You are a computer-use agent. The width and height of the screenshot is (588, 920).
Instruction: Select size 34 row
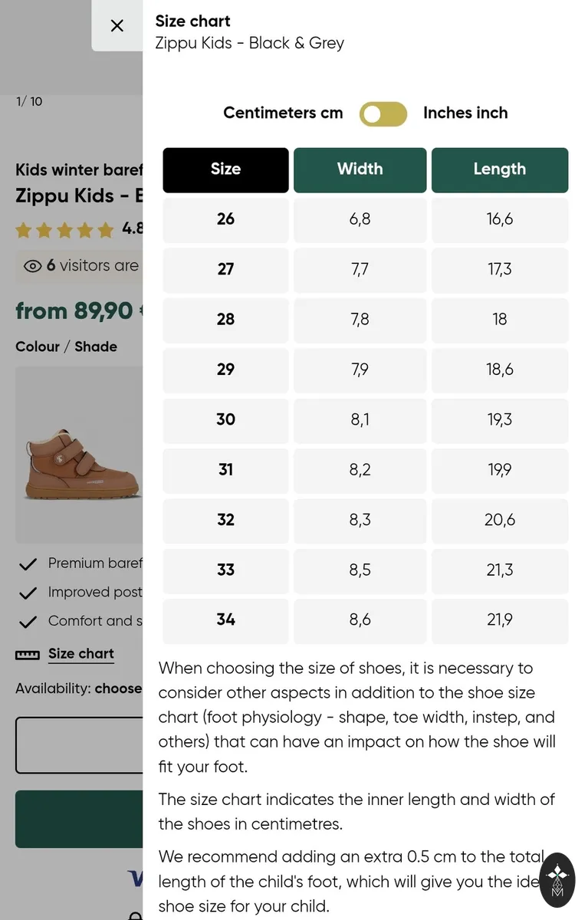point(366,619)
